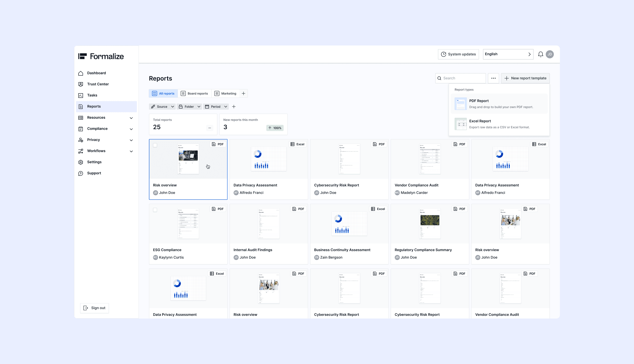Add a new view tab with plus icon
634x364 pixels.
click(243, 94)
